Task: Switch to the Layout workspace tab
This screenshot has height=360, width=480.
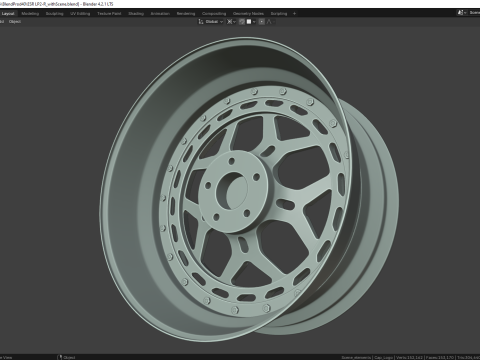Action: (x=8, y=14)
